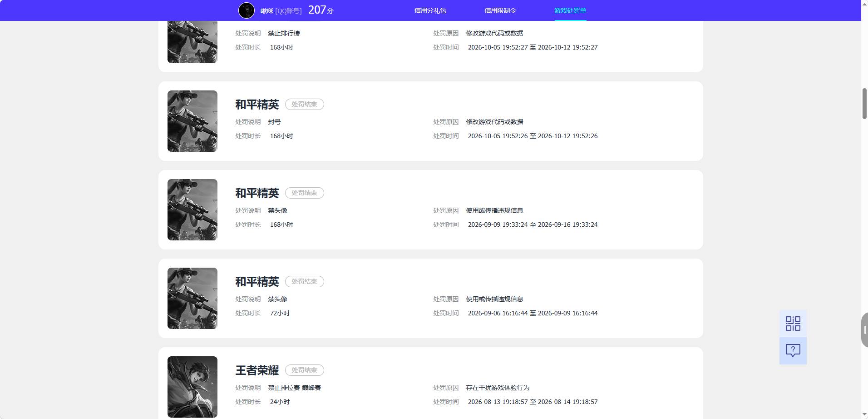
Task: Click the date range starting 2026-10-05 19:52:26
Action: (533, 136)
